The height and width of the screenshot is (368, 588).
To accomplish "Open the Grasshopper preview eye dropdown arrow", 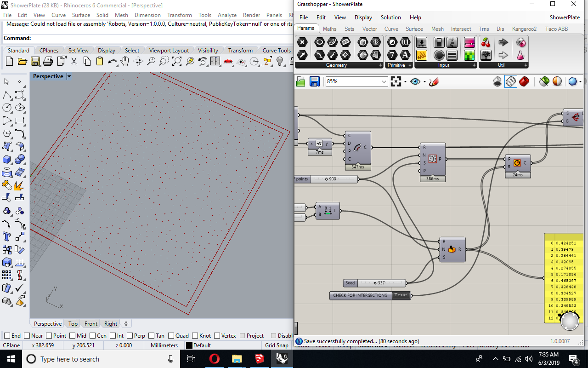I will pyautogui.click(x=424, y=81).
